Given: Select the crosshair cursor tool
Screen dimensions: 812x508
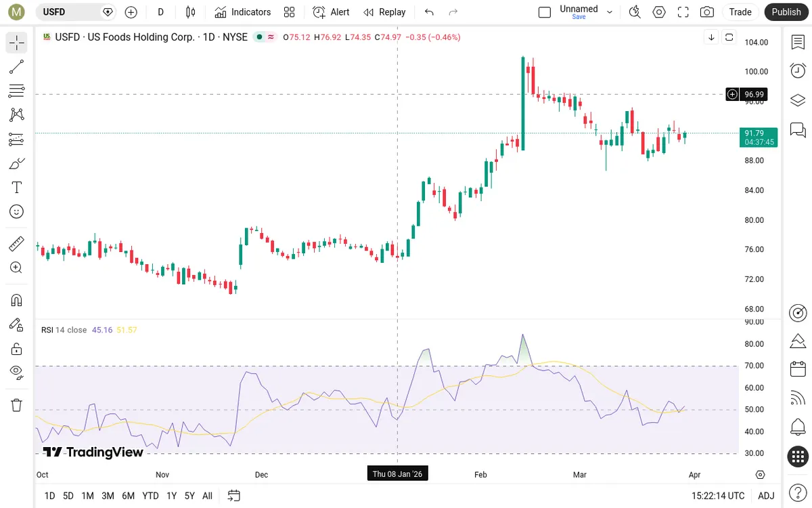Looking at the screenshot, I should 17,43.
